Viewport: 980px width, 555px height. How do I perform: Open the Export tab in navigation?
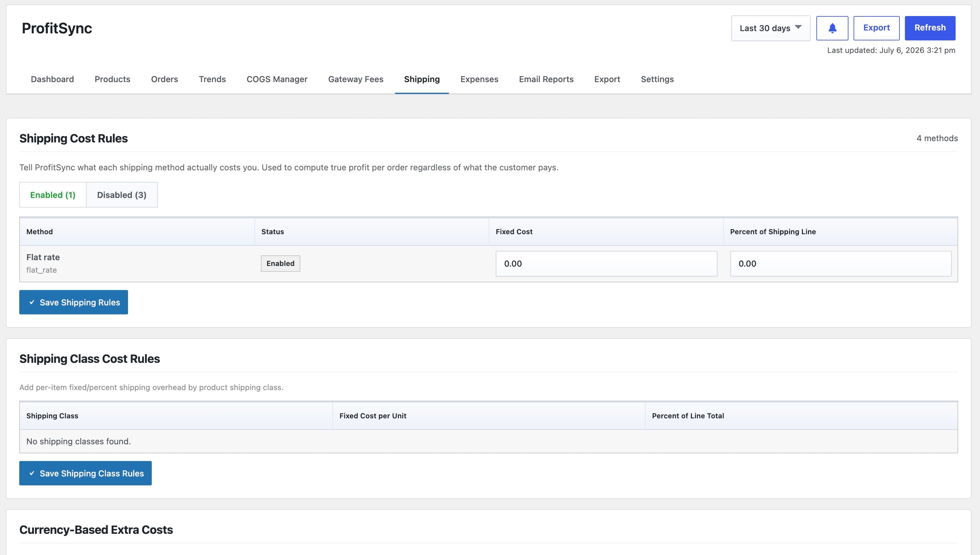click(x=607, y=79)
